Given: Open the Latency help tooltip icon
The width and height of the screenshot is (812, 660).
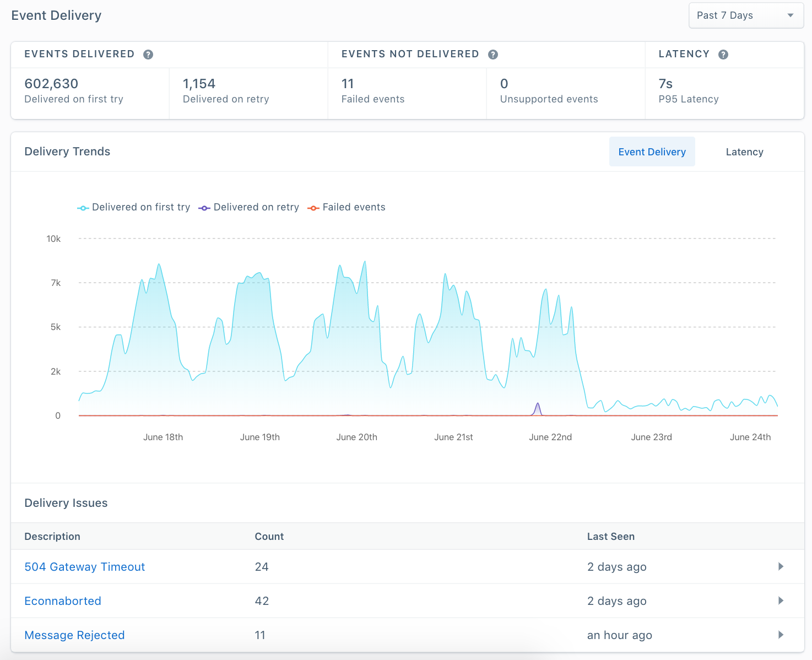Looking at the screenshot, I should tap(723, 54).
